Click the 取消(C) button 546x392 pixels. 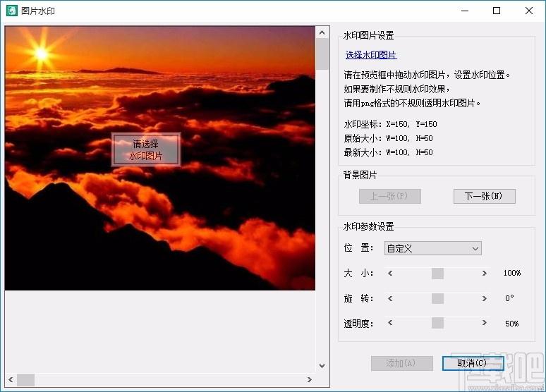(473, 364)
